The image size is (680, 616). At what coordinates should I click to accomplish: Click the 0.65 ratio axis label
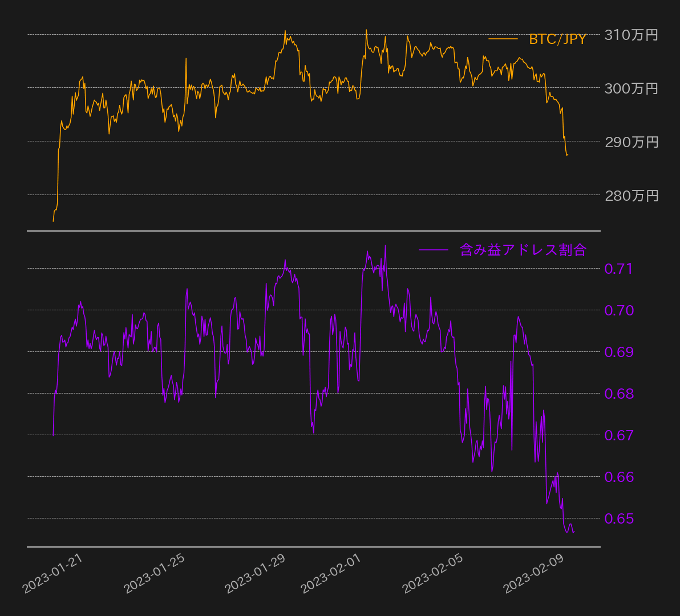coord(618,518)
